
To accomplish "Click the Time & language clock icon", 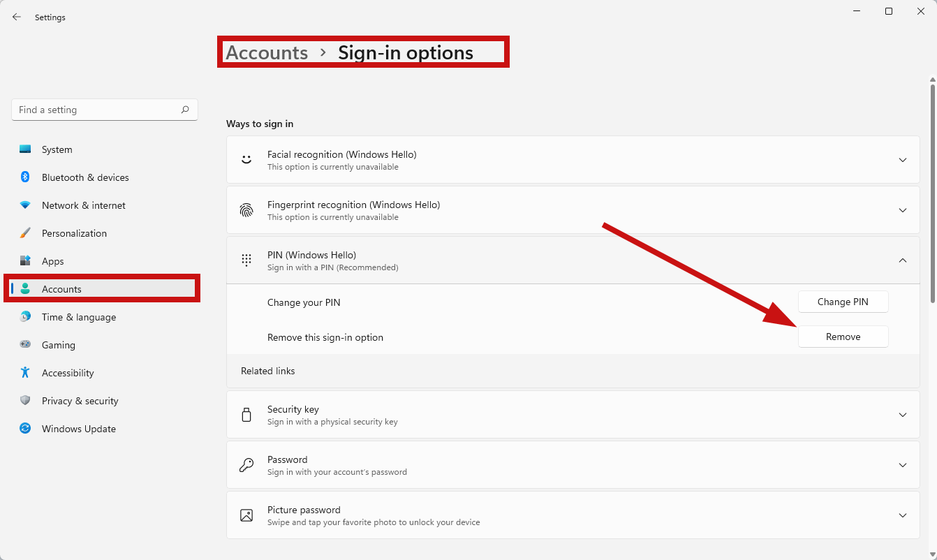I will [x=25, y=317].
